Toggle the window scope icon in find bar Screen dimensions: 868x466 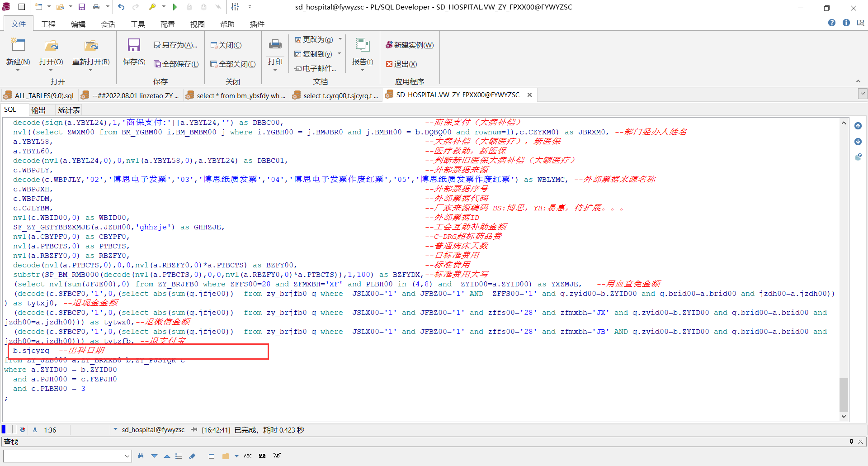click(x=212, y=456)
